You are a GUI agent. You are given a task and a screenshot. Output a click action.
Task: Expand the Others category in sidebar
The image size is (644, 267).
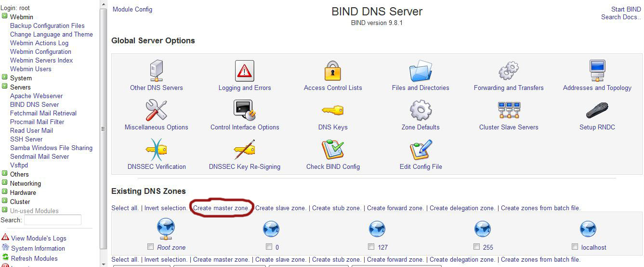click(4, 173)
